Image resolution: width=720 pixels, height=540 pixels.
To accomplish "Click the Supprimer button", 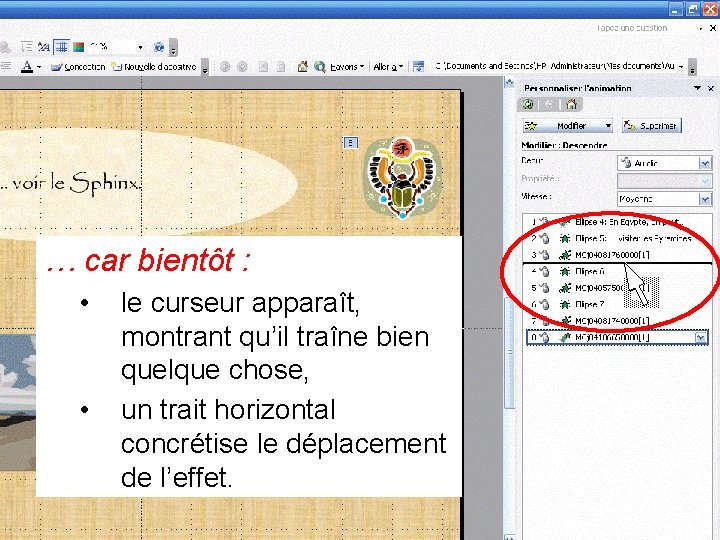I will 652,126.
